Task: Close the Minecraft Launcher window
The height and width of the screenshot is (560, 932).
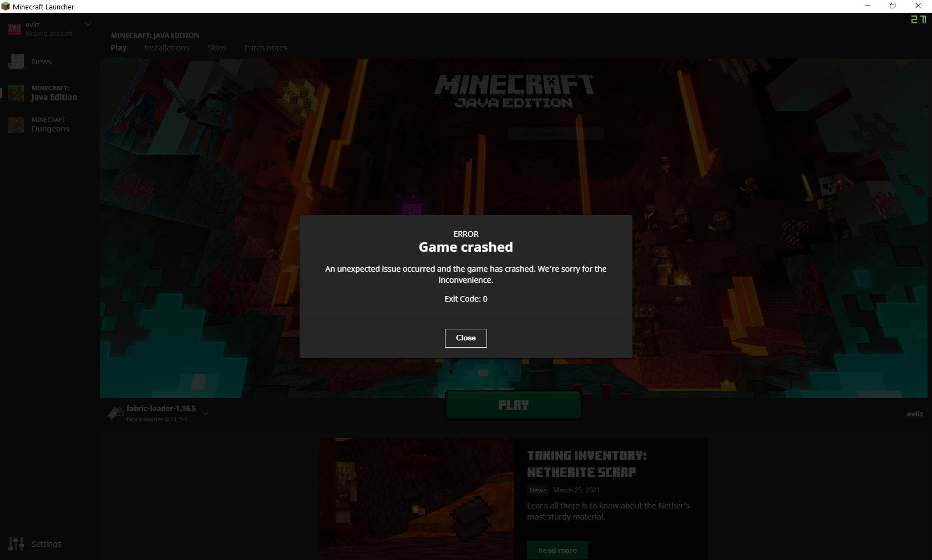Action: 918,6
